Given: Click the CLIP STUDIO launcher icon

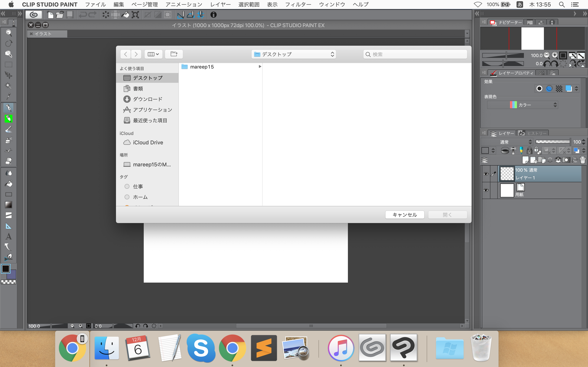Looking at the screenshot, I should pyautogui.click(x=34, y=15).
